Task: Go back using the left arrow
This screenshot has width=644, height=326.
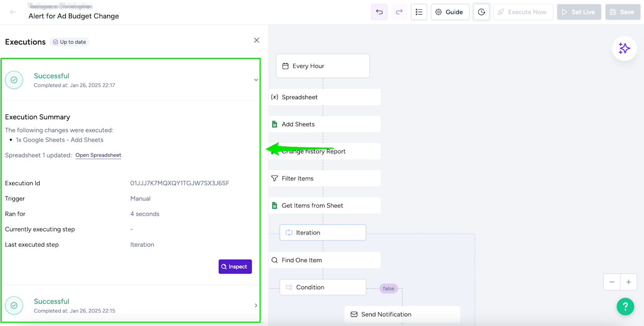Action: pyautogui.click(x=13, y=12)
